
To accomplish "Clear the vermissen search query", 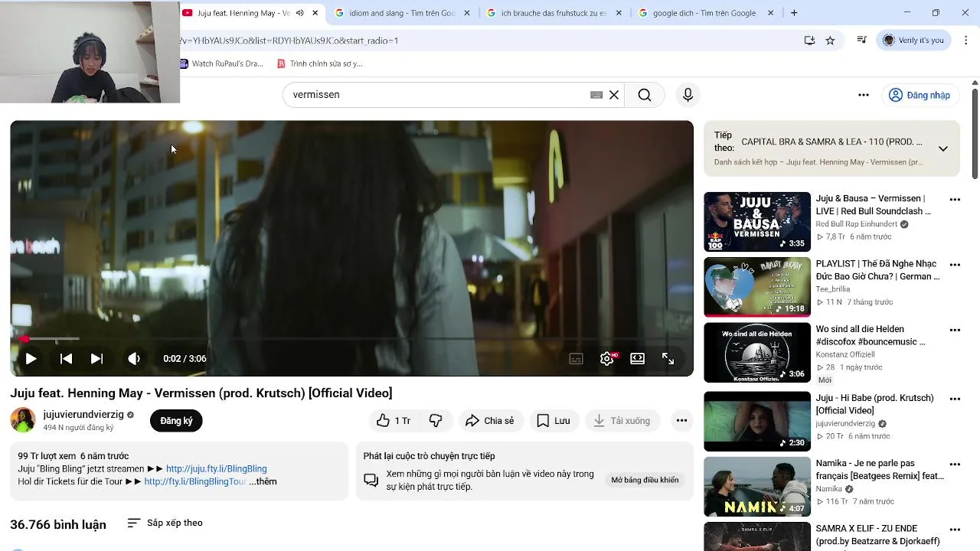I will point(613,95).
